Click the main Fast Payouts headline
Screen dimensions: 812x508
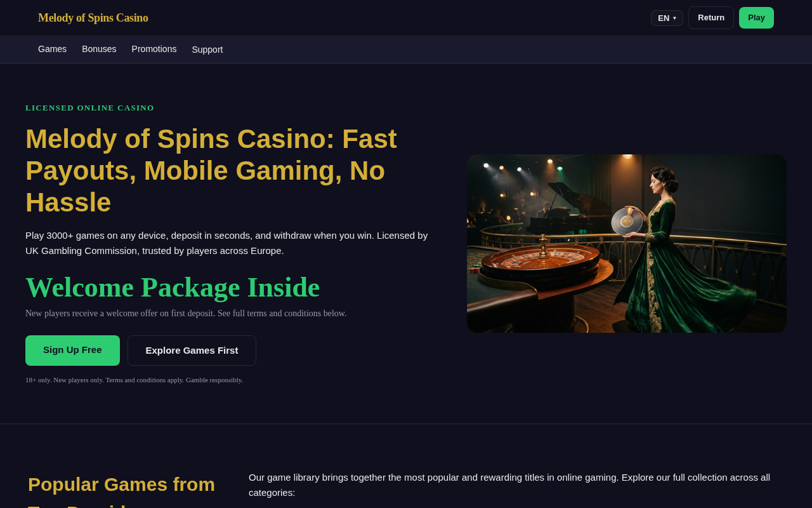pyautogui.click(x=211, y=170)
